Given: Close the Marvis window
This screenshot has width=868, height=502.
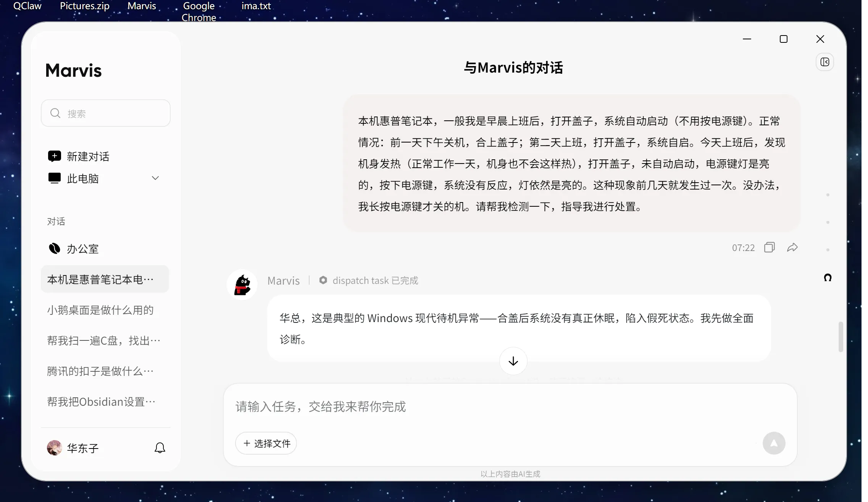Looking at the screenshot, I should click(820, 39).
